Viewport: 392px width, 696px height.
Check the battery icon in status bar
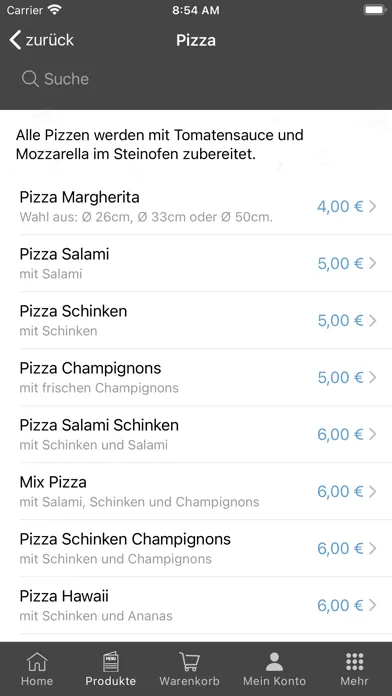pos(374,10)
